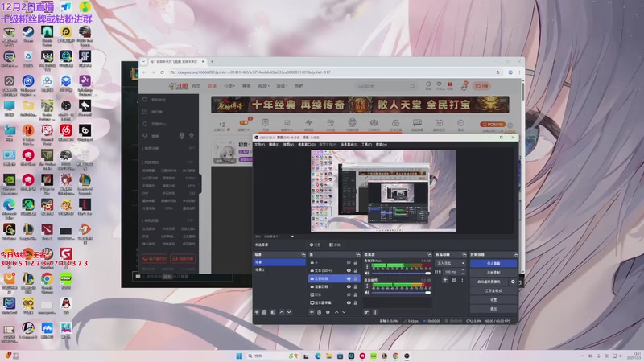Image resolution: width=644 pixels, height=362 pixels.
Task: Click 启动虚拟摄像机 button
Action: (x=489, y=282)
